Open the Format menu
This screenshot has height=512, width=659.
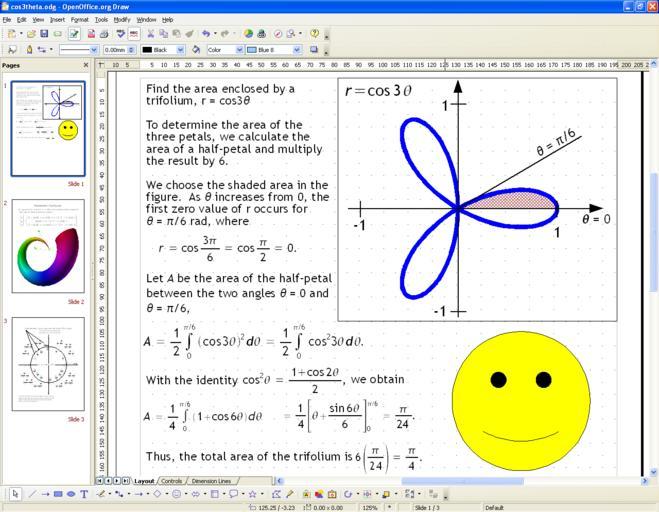pos(79,19)
